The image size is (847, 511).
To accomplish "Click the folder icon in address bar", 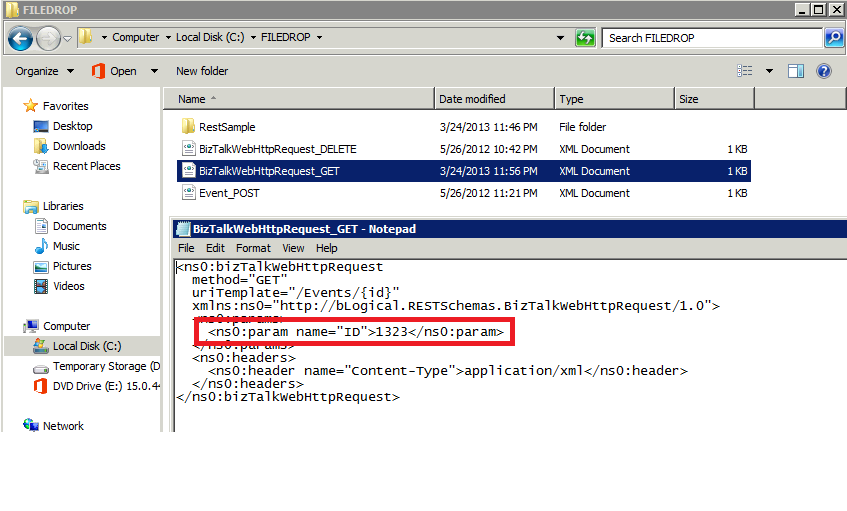I will (85, 37).
